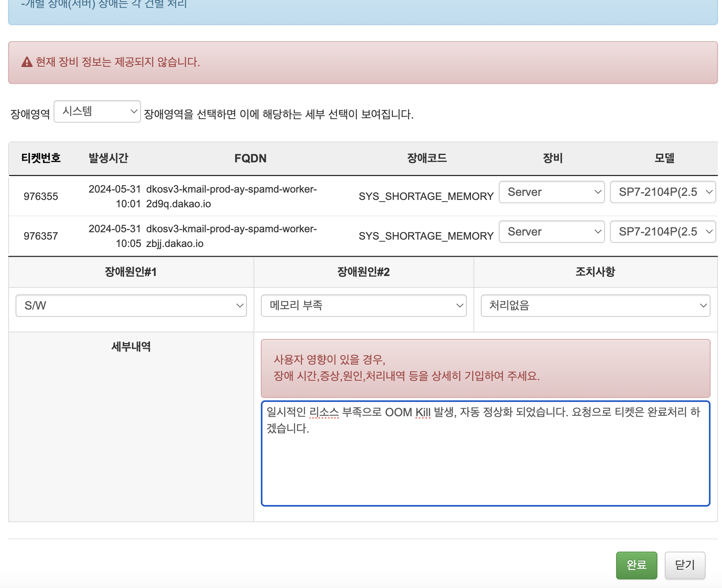Open the 모델 SP7-2104P dropdown for ticket 976357

pos(663,232)
